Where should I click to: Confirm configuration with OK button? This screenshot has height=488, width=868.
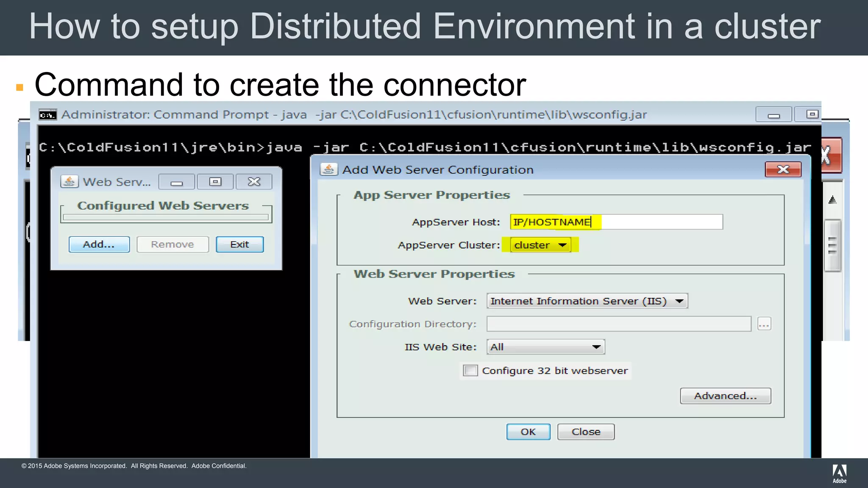(x=529, y=432)
